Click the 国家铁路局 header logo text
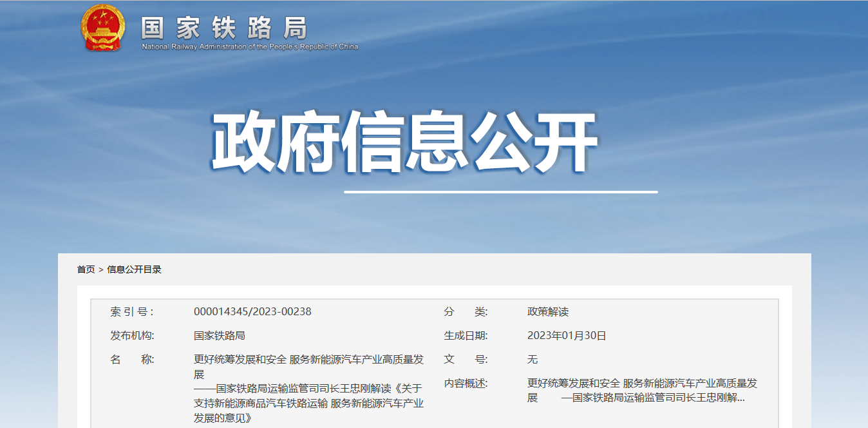This screenshot has height=428, width=868. tap(224, 27)
